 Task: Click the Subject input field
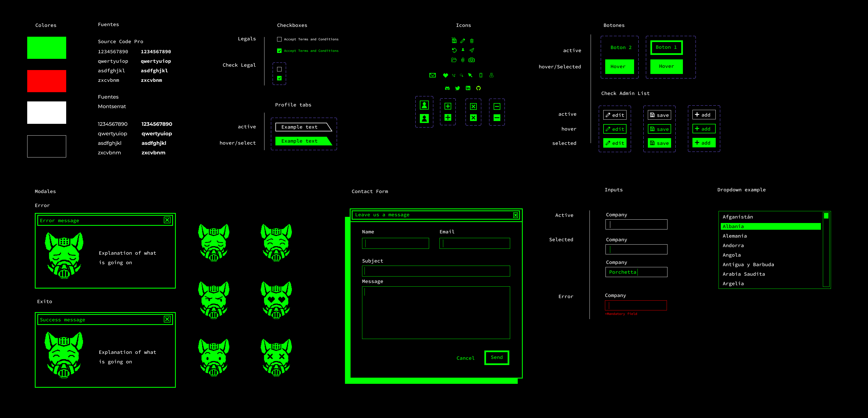click(x=436, y=271)
